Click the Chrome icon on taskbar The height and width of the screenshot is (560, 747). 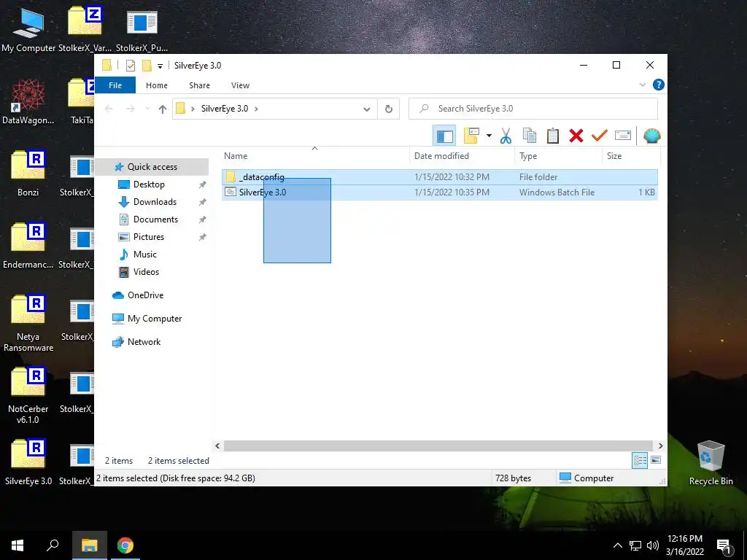click(125, 545)
